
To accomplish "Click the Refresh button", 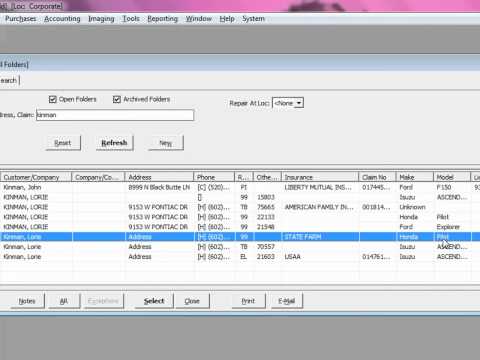I will 114,143.
